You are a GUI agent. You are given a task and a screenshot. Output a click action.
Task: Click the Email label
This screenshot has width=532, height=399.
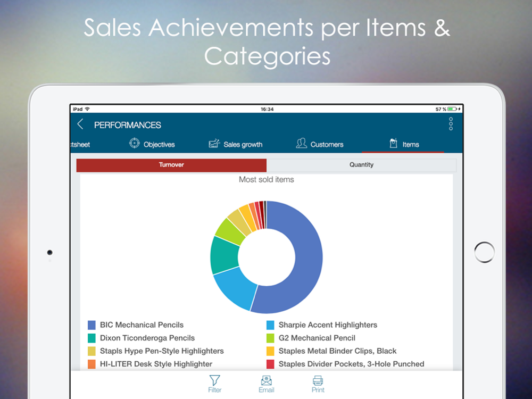tap(267, 390)
